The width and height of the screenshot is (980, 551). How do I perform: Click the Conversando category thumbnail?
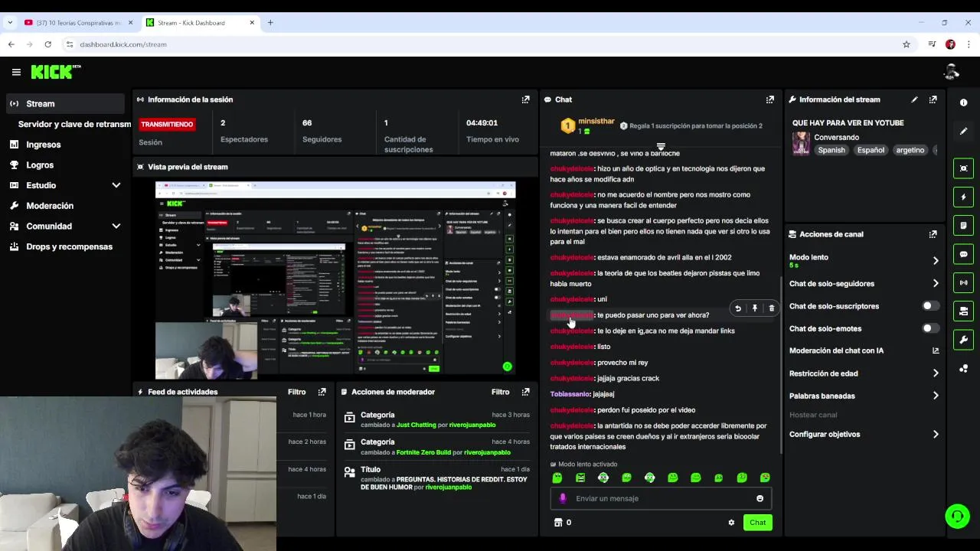pos(802,143)
